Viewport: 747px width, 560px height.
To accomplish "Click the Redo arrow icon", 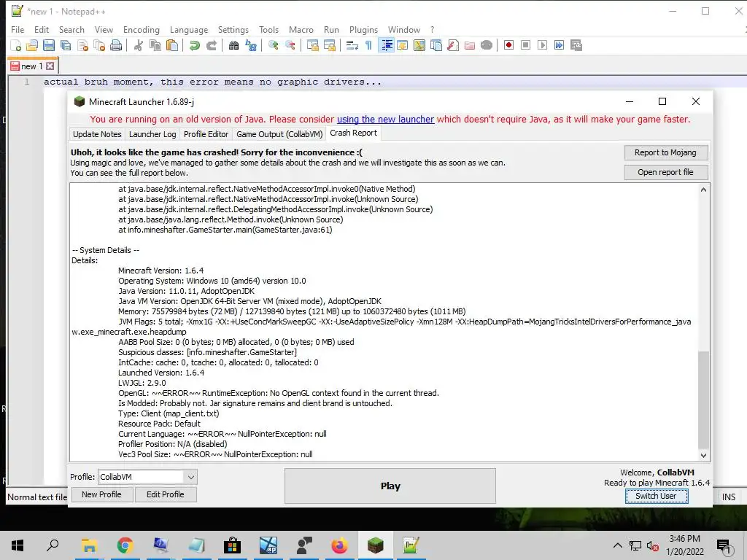I will [212, 45].
